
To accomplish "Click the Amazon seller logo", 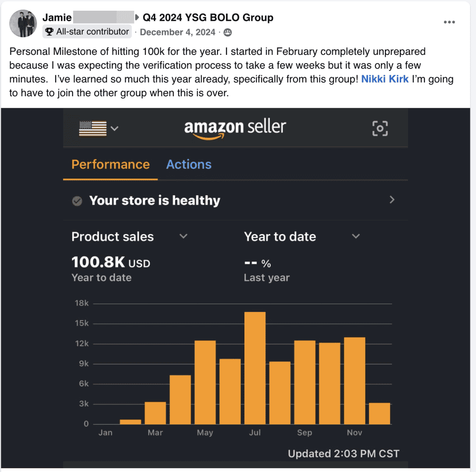I will [235, 129].
